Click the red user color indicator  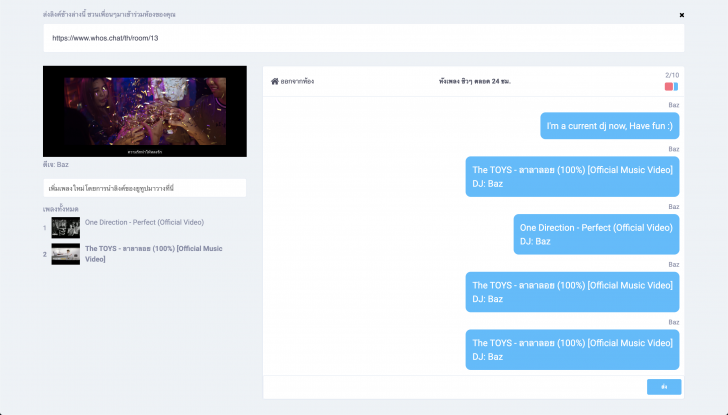(x=669, y=86)
